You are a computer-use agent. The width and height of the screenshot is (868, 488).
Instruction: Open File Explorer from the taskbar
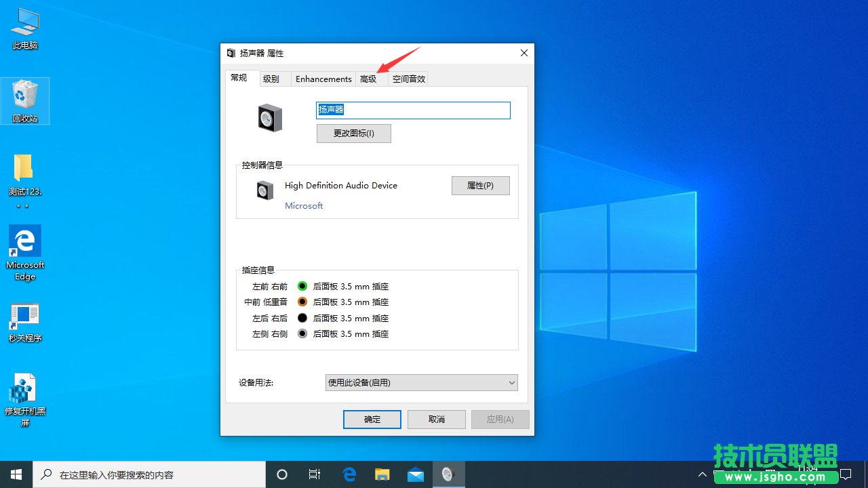(382, 474)
